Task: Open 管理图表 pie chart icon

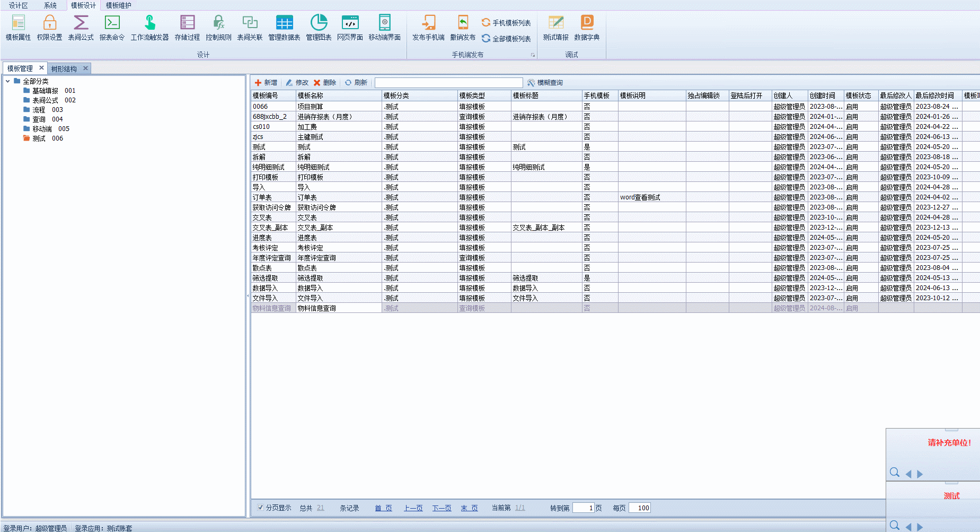Action: click(x=319, y=28)
